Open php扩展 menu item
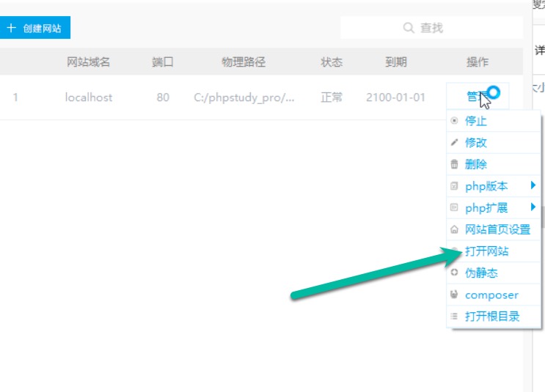 click(494, 207)
